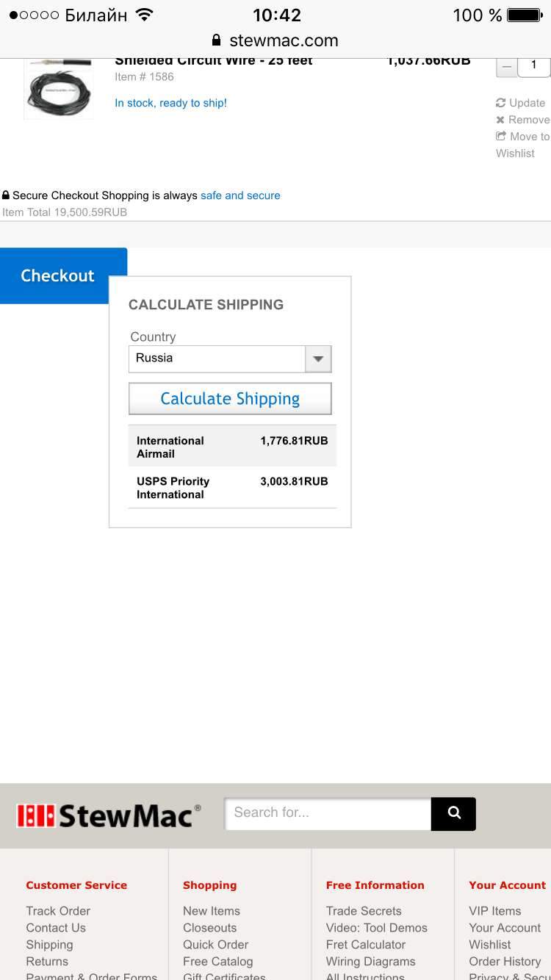Follow the safe and secure link
This screenshot has width=551, height=980.
point(240,195)
